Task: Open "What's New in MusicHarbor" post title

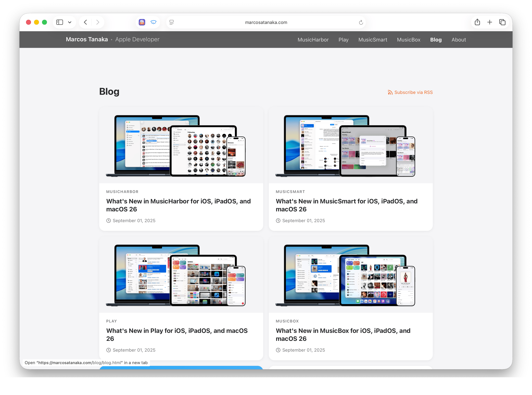Action: coord(178,205)
